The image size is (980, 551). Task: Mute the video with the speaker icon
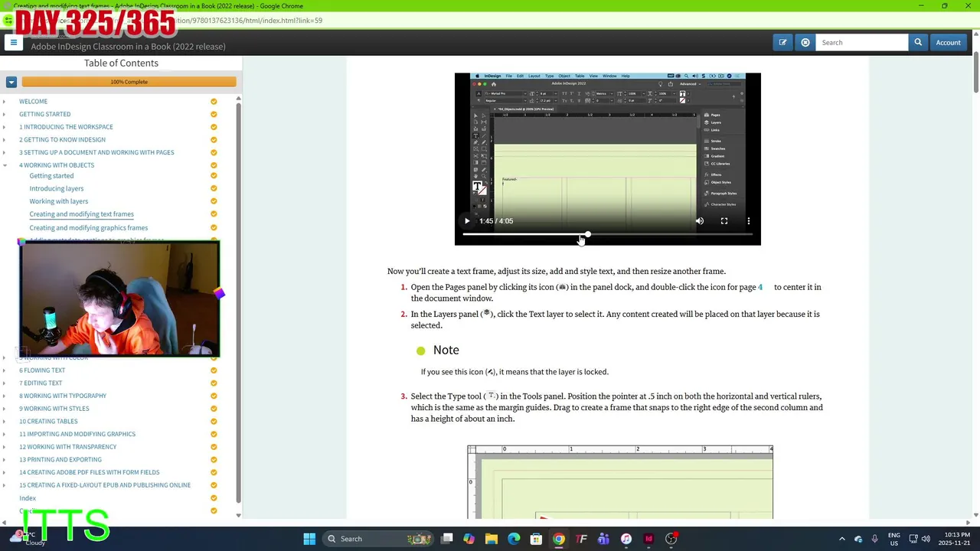[x=700, y=221]
